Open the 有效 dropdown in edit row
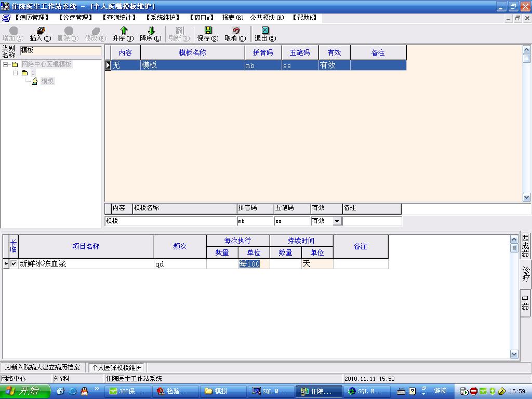 click(x=337, y=221)
